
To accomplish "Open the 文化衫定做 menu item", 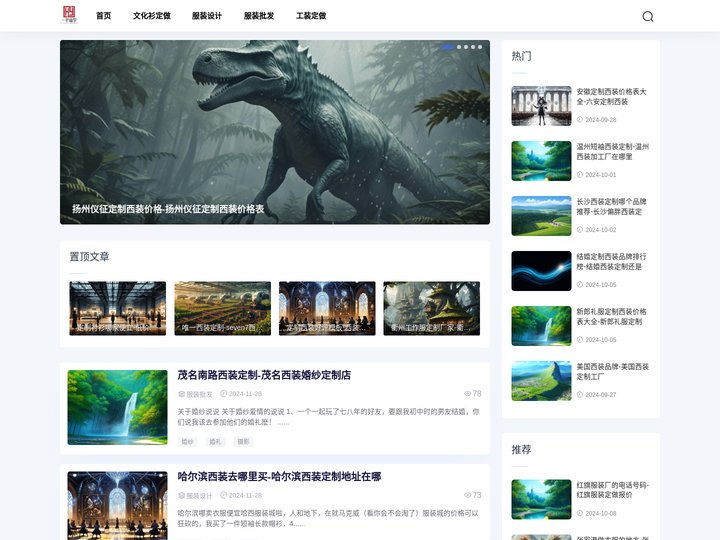I will (152, 16).
